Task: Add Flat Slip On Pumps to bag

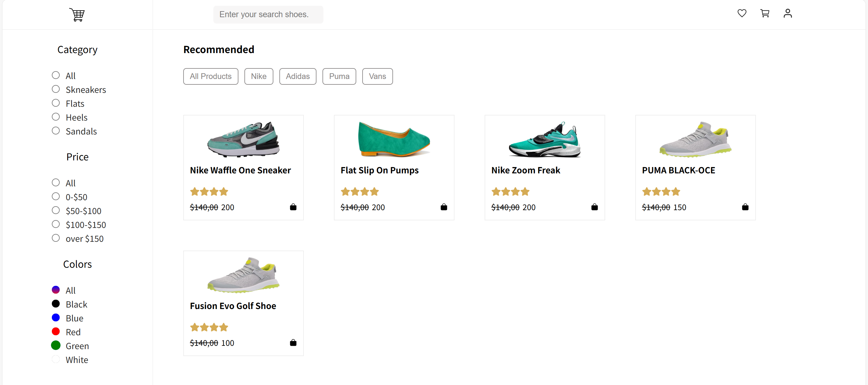Action: point(444,207)
